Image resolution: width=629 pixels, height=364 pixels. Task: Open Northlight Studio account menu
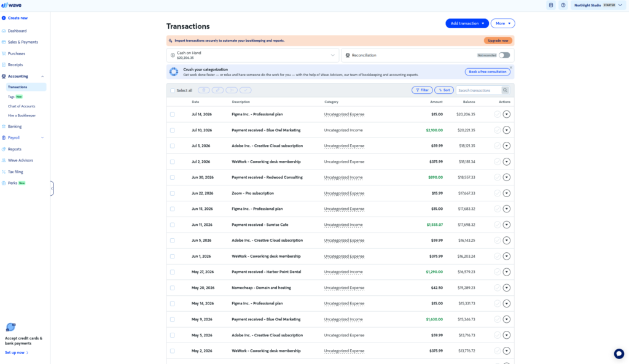coord(598,5)
